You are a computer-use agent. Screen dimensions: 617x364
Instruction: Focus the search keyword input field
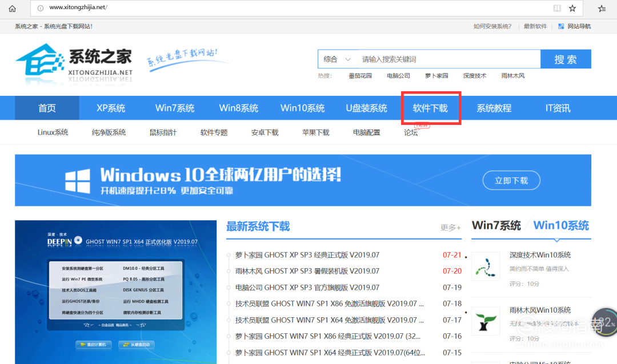(x=448, y=59)
